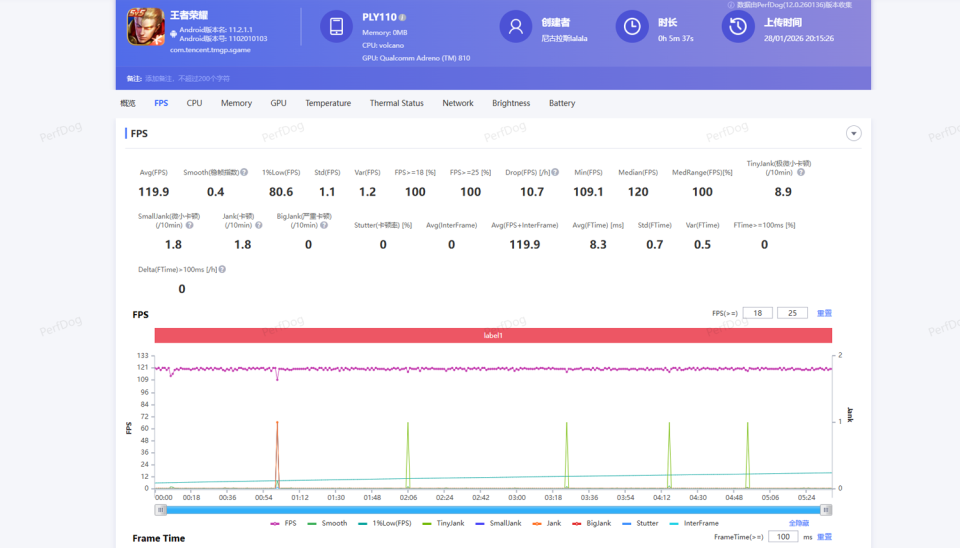Click the PLY110 phone device icon
The image size is (960, 548).
pos(337,26)
